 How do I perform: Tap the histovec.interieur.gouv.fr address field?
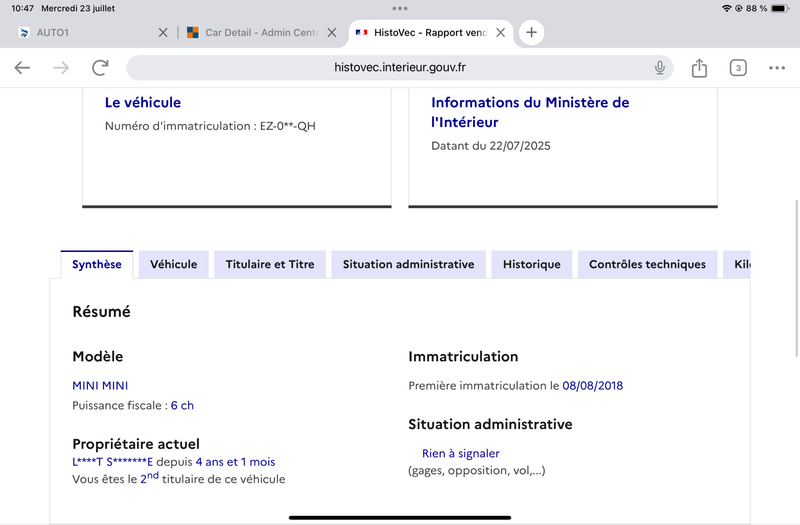[400, 68]
